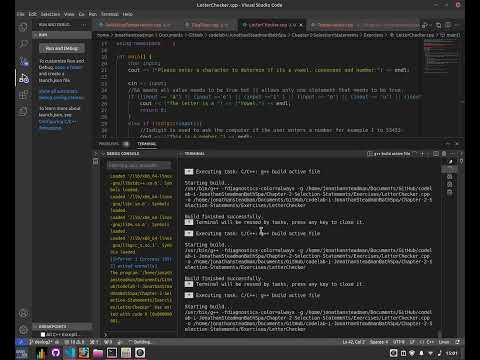Viewport: 480px width, 360px height.
Task: Click the close panel icon
Action: [457, 144]
